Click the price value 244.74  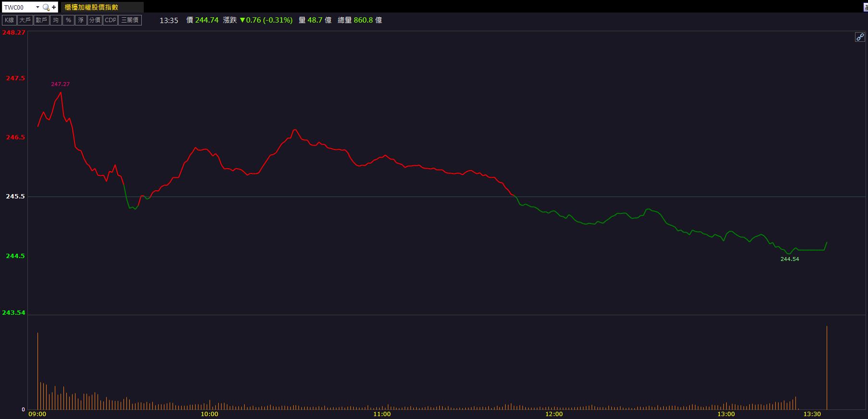207,20
